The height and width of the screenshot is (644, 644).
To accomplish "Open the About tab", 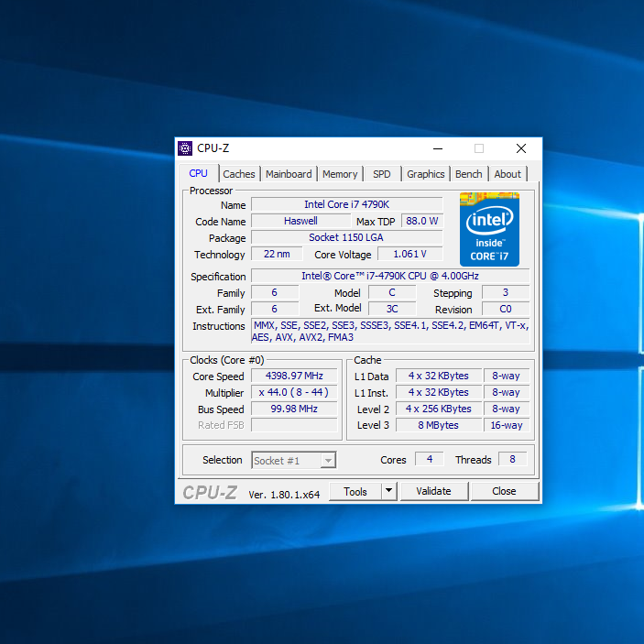I will coord(508,174).
